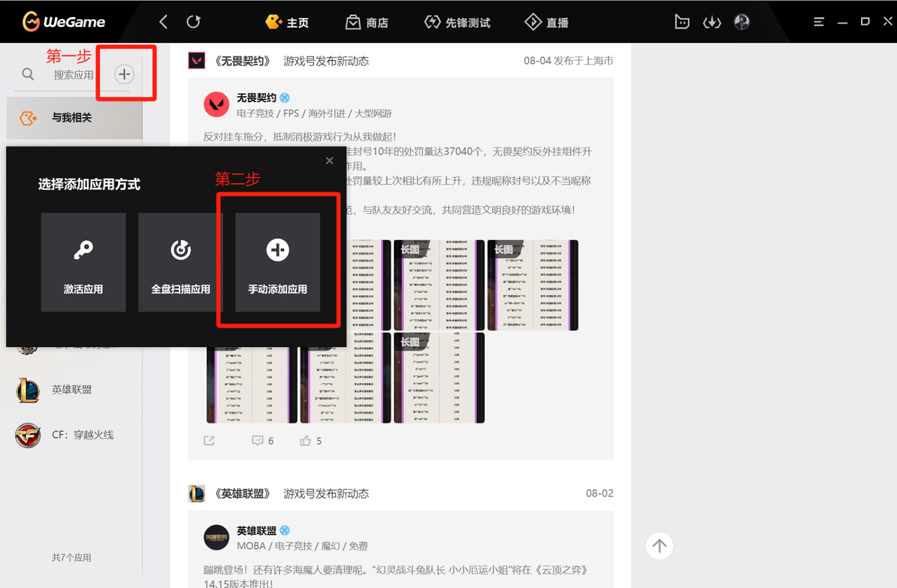897x588 pixels.
Task: Click the refresh page icon
Action: coord(193,22)
